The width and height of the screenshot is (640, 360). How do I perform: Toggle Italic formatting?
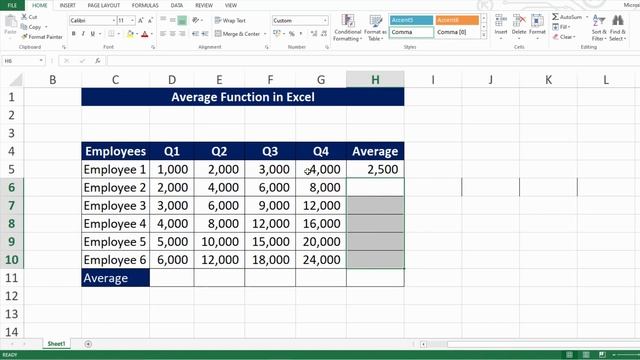[x=83, y=34]
